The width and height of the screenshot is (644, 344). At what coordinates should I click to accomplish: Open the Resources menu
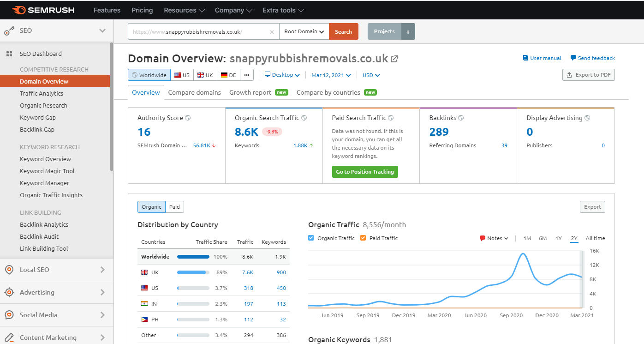(x=184, y=10)
